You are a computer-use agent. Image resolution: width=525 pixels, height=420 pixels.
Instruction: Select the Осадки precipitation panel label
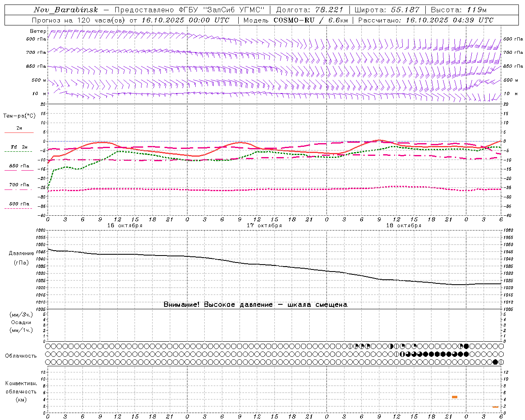click(x=21, y=322)
